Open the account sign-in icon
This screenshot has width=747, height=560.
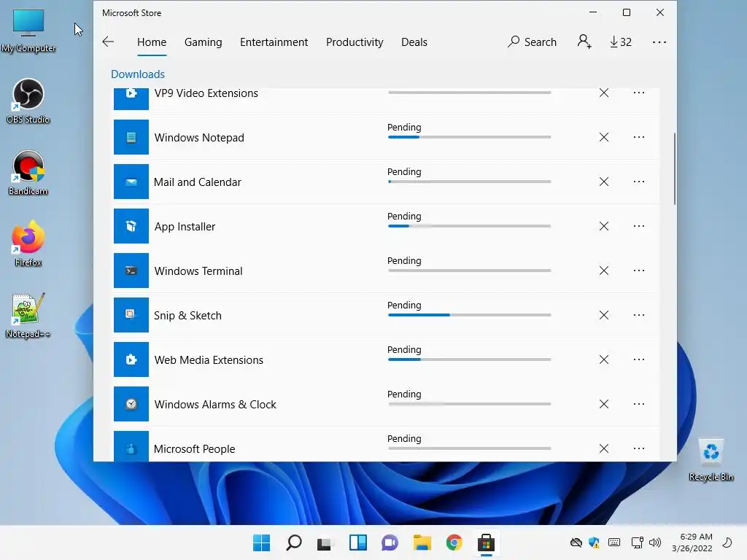pos(584,42)
